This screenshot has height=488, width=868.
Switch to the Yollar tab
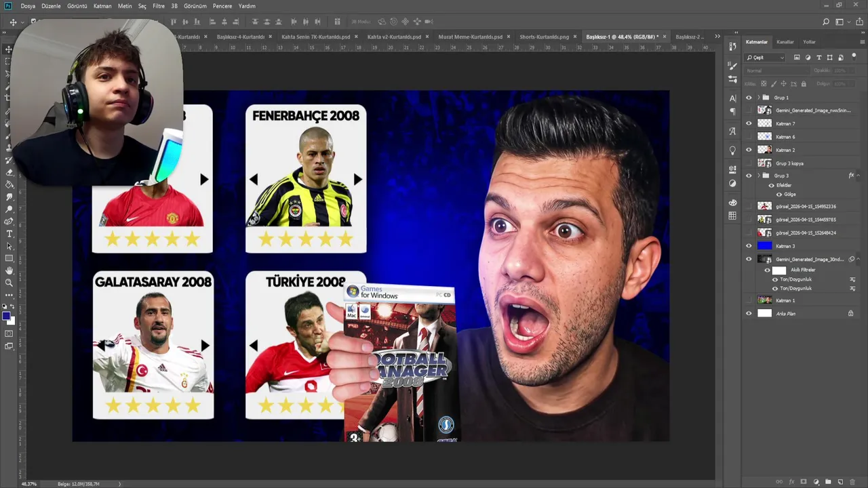pyautogui.click(x=809, y=42)
